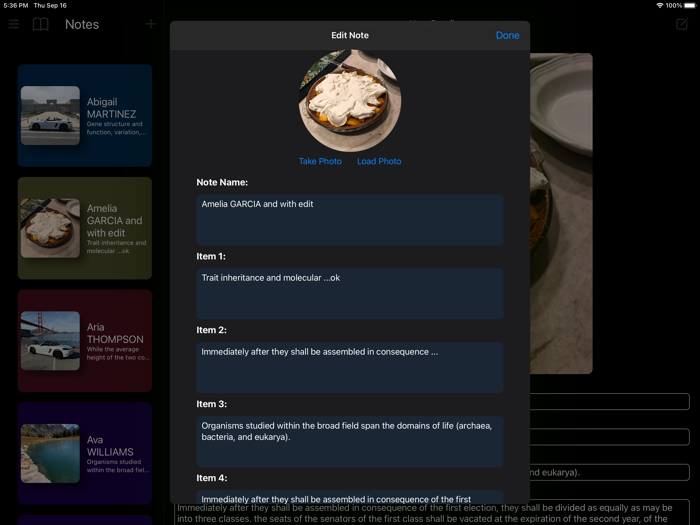Open the Abigail MARTINEZ note card
The width and height of the screenshot is (700, 525).
click(x=85, y=116)
